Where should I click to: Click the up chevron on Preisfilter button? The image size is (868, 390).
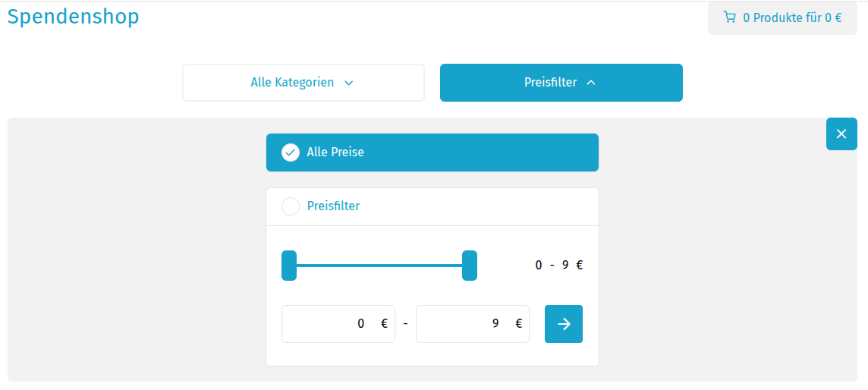click(591, 83)
